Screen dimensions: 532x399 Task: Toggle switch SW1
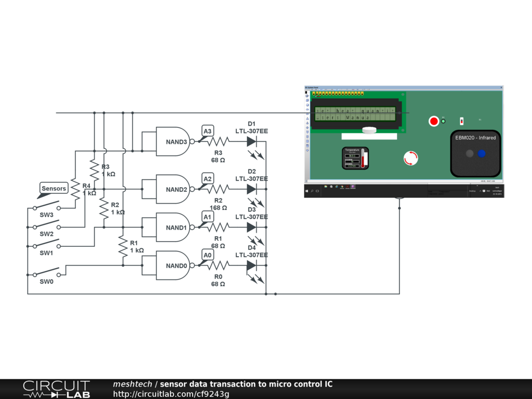(47, 244)
